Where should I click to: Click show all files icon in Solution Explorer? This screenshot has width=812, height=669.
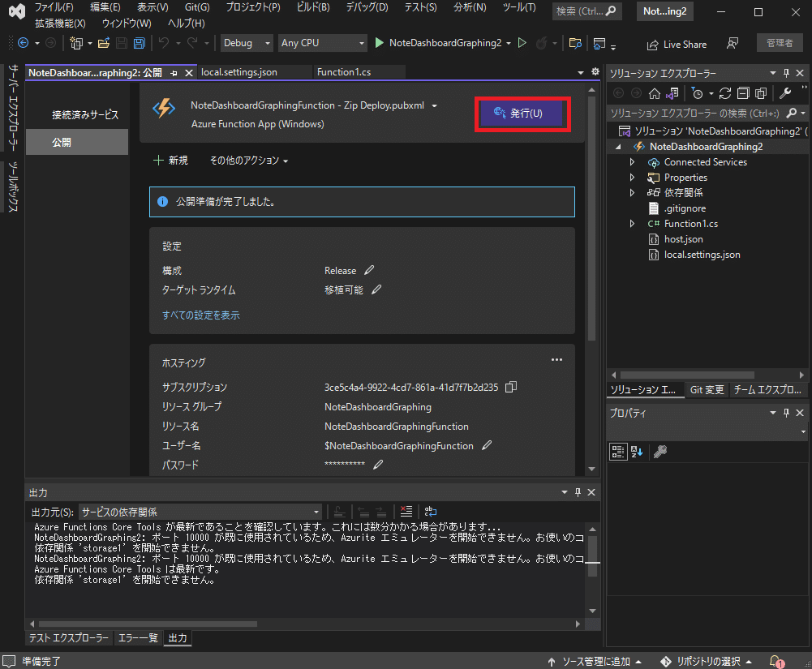(x=761, y=93)
